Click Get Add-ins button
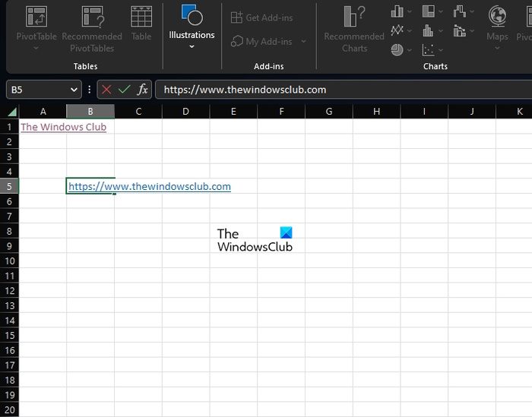 (x=261, y=17)
